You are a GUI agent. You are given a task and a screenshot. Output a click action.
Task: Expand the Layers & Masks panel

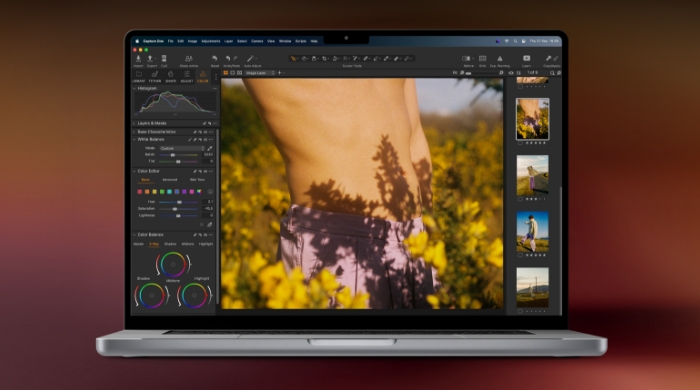134,123
